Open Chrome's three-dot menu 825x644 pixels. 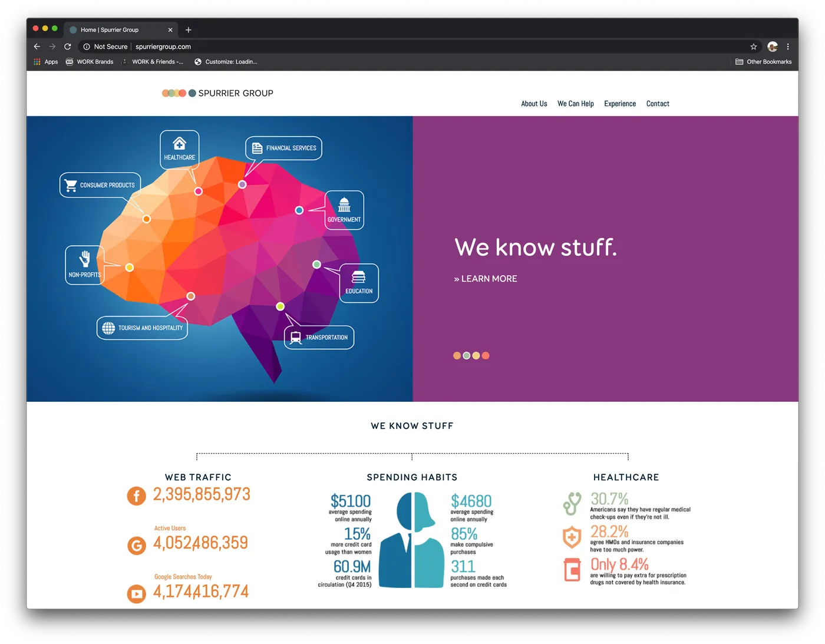coord(788,47)
